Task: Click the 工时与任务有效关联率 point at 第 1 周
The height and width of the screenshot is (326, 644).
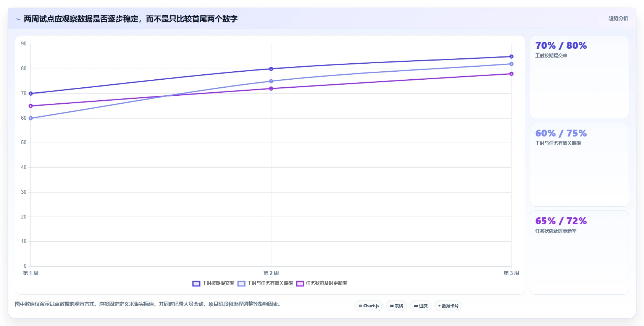Action: pos(31,118)
